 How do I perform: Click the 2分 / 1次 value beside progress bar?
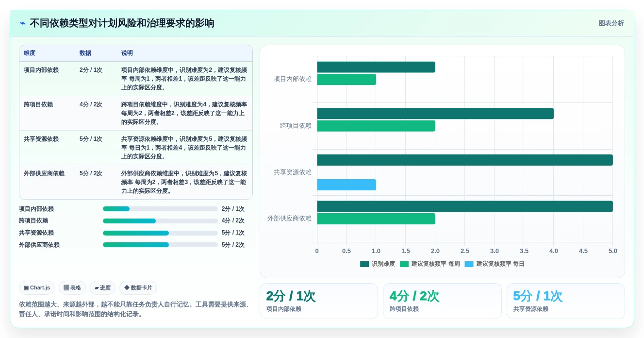click(233, 209)
